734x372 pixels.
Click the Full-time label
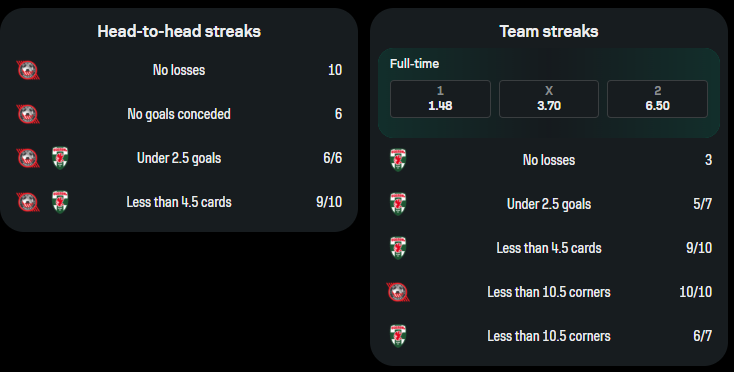(x=414, y=64)
